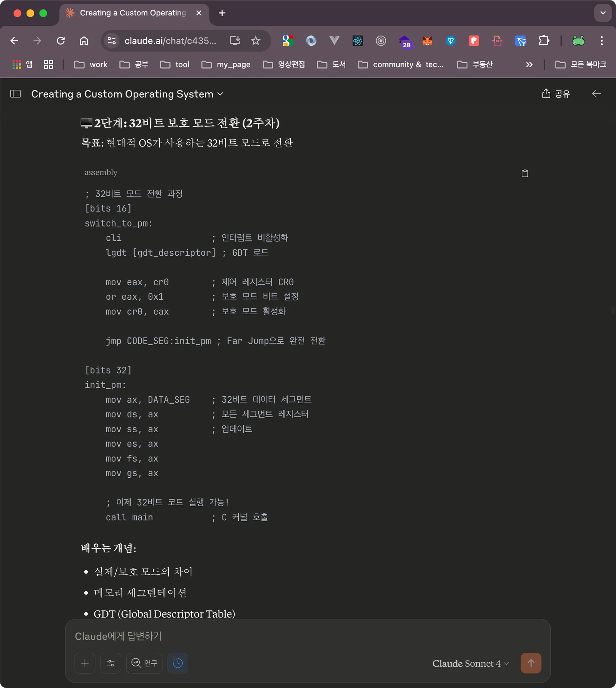Open the 영상편집 bookmark folder

pos(284,65)
